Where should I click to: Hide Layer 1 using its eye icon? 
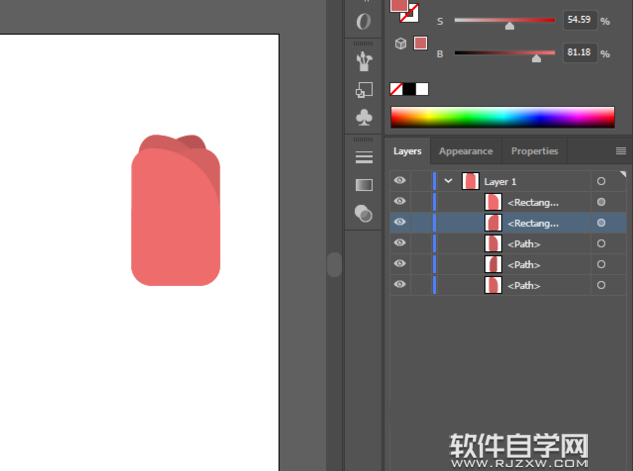(x=400, y=181)
